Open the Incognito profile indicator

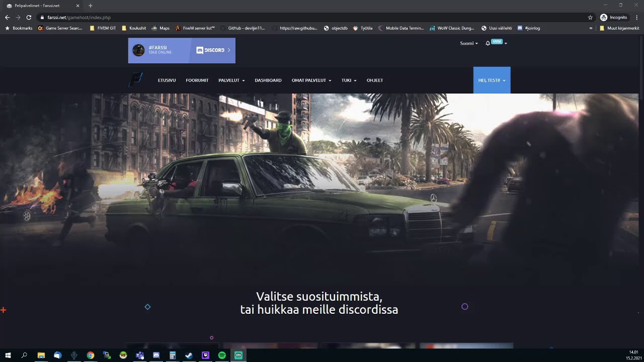tap(613, 17)
